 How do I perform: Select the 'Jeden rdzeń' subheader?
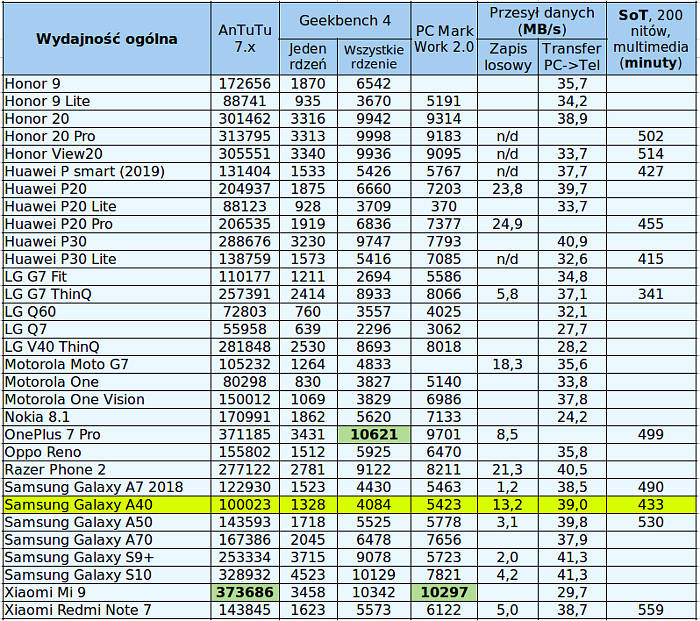coord(307,57)
